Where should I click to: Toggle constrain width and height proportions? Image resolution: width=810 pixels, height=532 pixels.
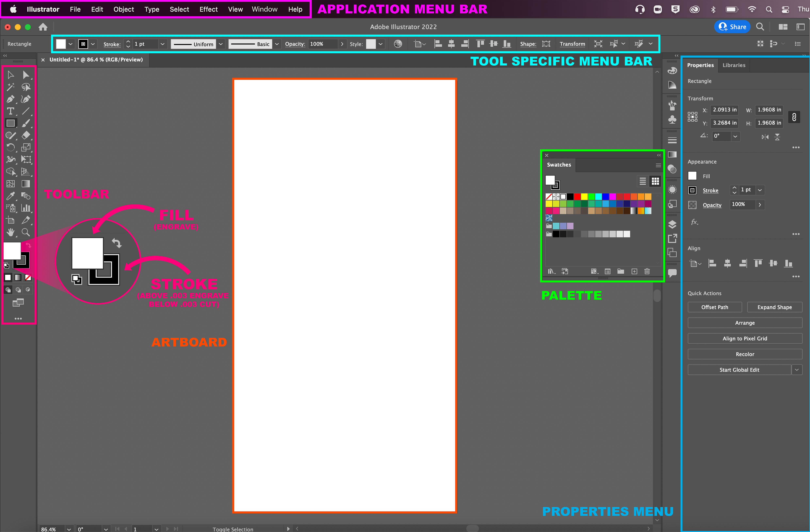click(794, 117)
